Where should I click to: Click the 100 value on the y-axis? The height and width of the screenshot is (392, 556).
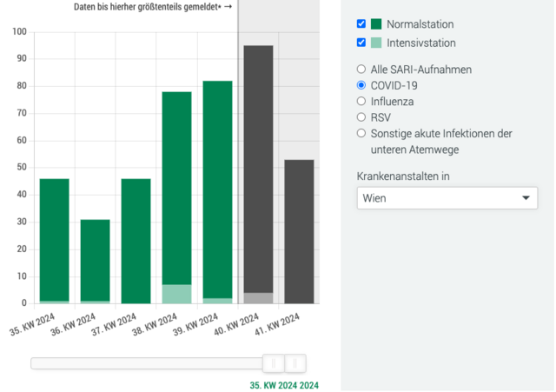19,31
